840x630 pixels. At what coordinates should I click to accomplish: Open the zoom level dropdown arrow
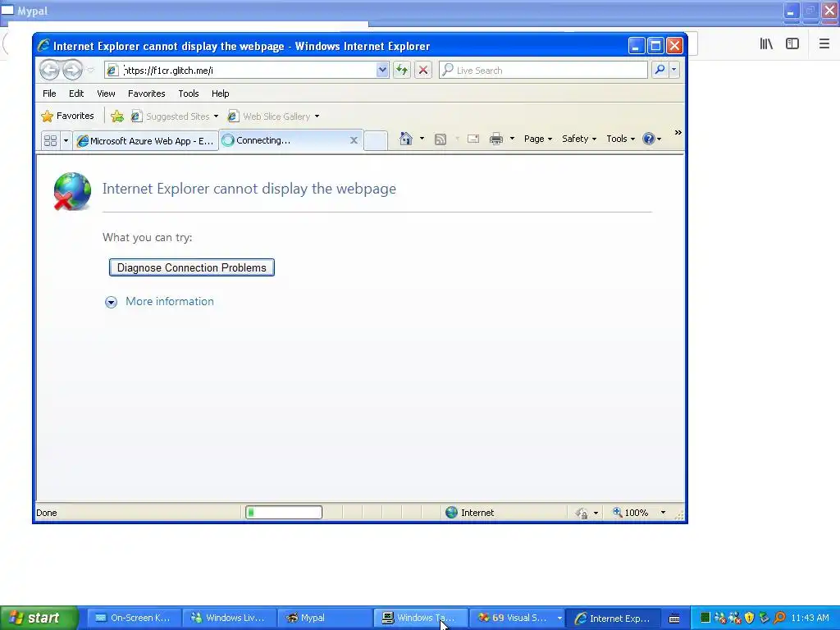(663, 513)
